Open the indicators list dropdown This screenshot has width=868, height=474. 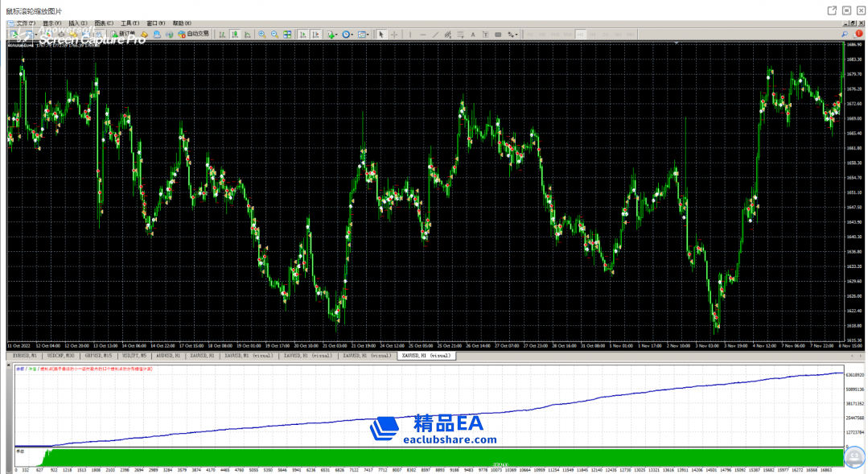coord(331,35)
